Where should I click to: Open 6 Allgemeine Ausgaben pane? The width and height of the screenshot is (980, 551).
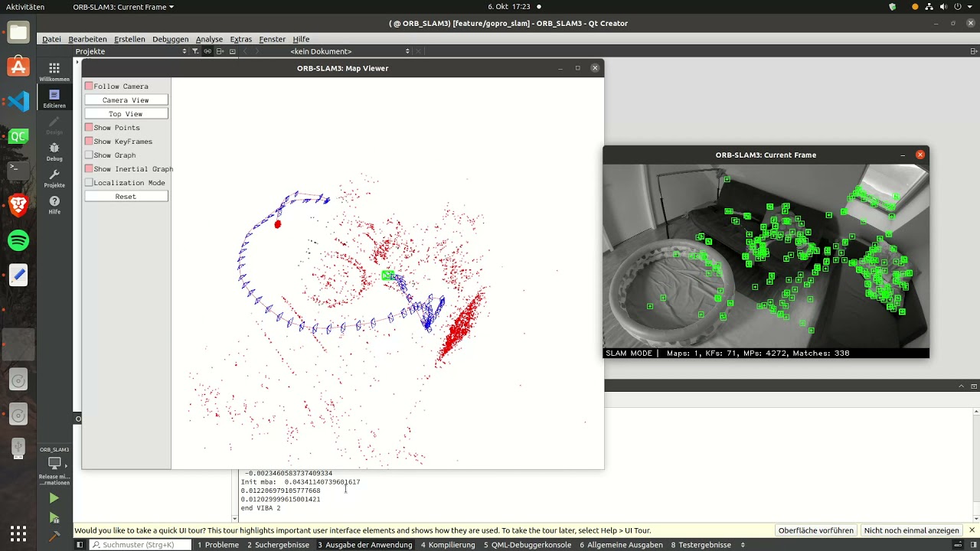pyautogui.click(x=622, y=545)
